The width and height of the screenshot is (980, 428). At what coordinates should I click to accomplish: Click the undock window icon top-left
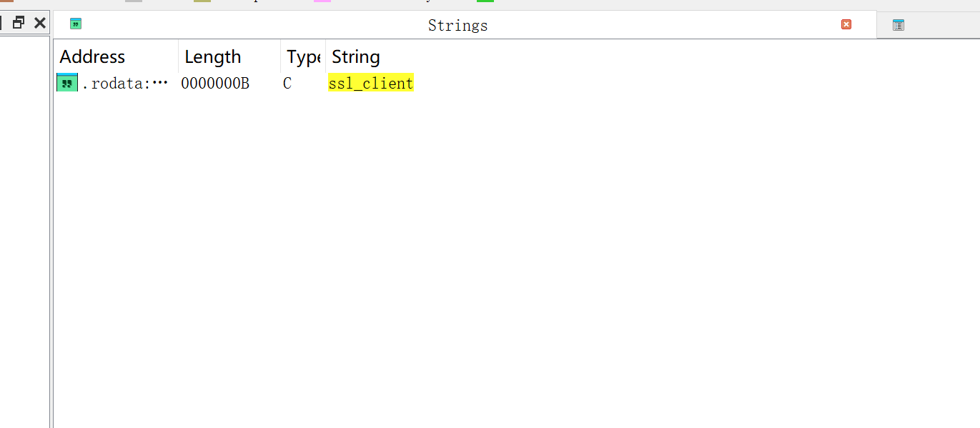click(x=18, y=22)
